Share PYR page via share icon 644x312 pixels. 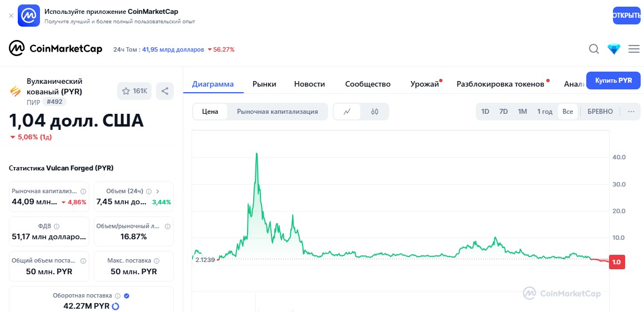pos(165,91)
